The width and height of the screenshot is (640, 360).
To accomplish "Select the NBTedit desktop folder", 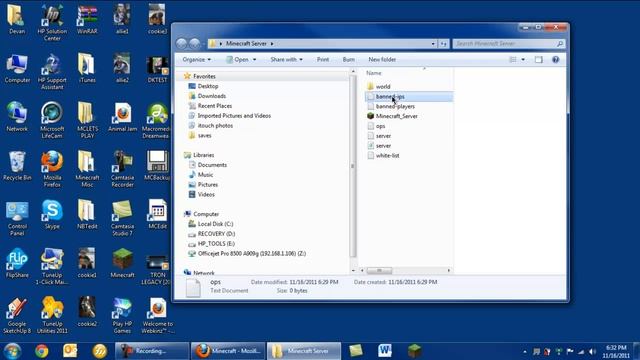I will pos(87,214).
